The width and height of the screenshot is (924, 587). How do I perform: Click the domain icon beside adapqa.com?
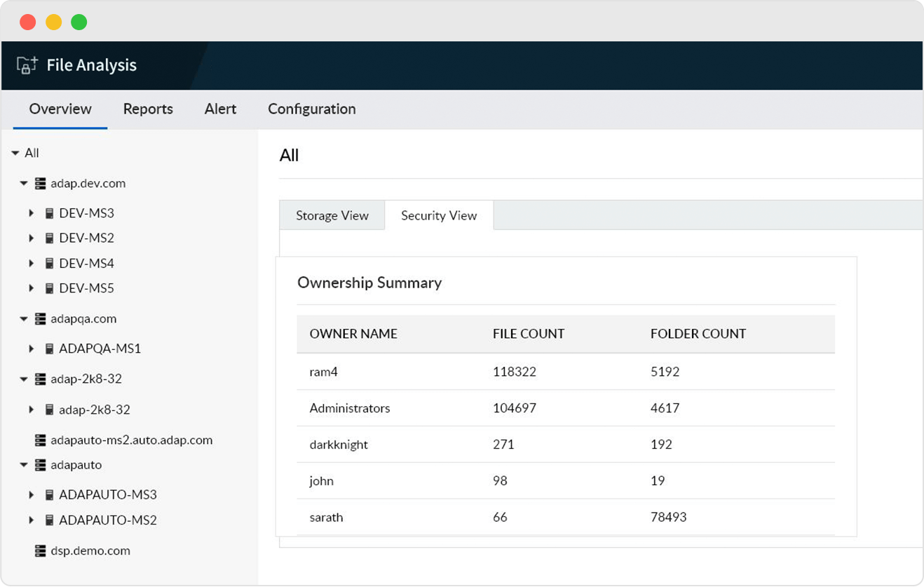pyautogui.click(x=40, y=318)
